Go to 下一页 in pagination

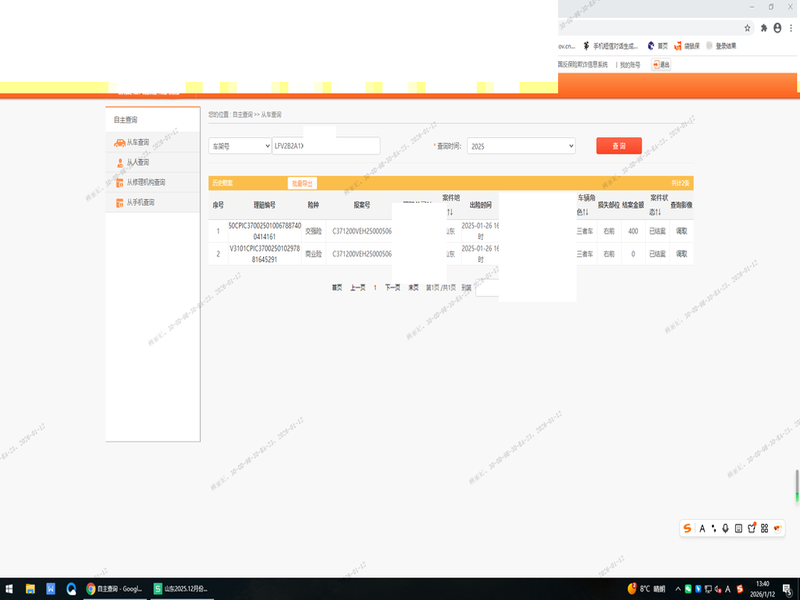(393, 287)
